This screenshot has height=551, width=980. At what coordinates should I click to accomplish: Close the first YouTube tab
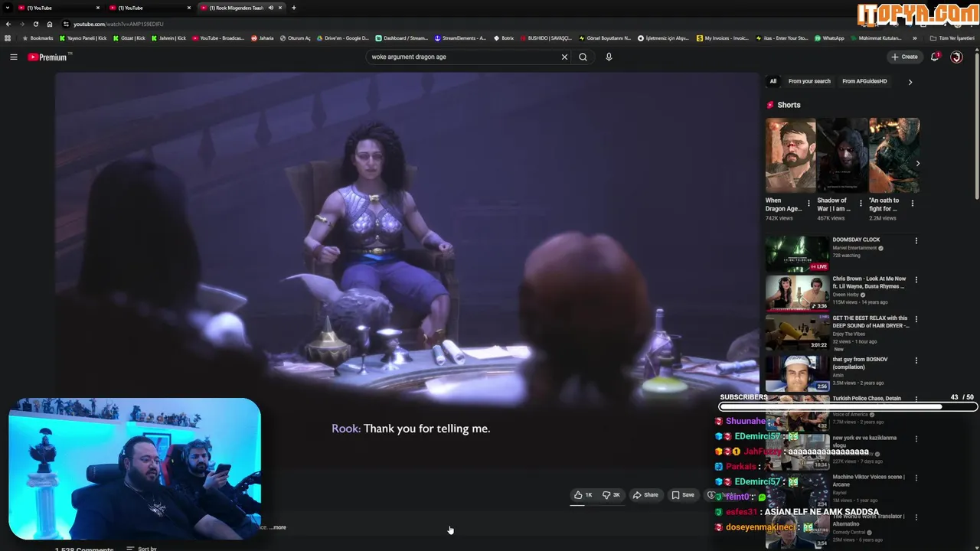click(97, 8)
